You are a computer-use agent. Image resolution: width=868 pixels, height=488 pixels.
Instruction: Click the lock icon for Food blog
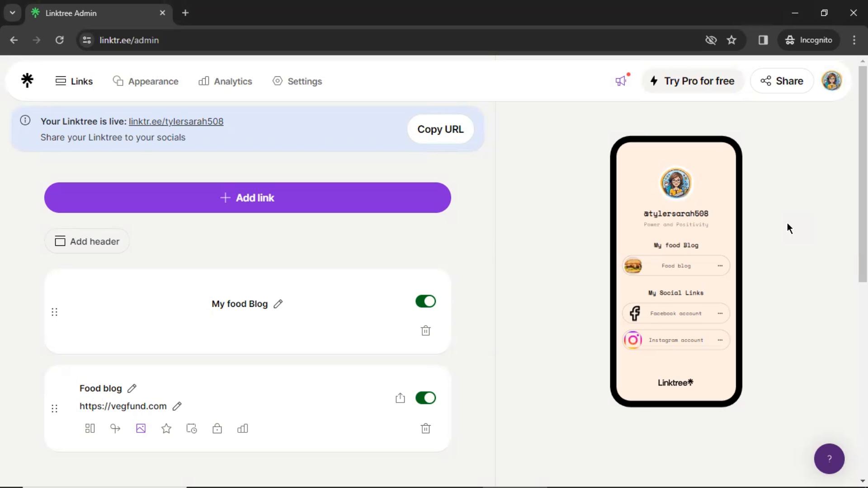[217, 428]
